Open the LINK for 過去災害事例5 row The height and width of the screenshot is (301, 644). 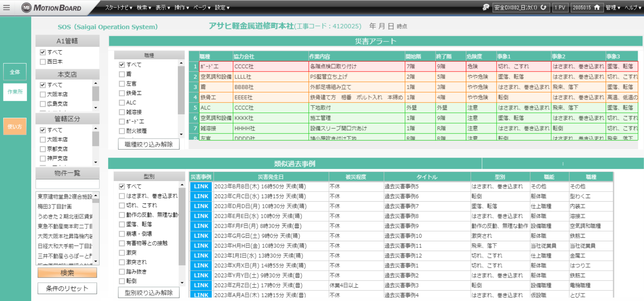click(201, 186)
